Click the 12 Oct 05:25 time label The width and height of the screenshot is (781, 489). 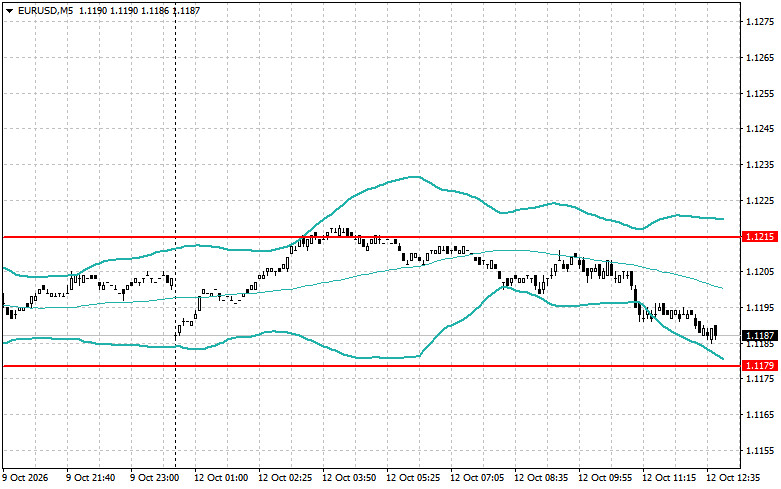point(413,478)
